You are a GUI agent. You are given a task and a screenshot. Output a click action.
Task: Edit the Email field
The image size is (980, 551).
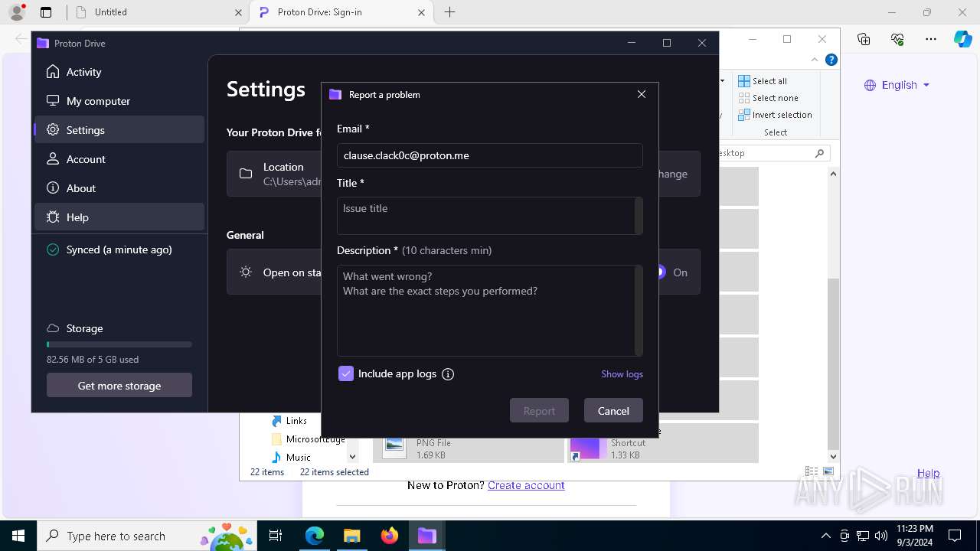(x=489, y=155)
